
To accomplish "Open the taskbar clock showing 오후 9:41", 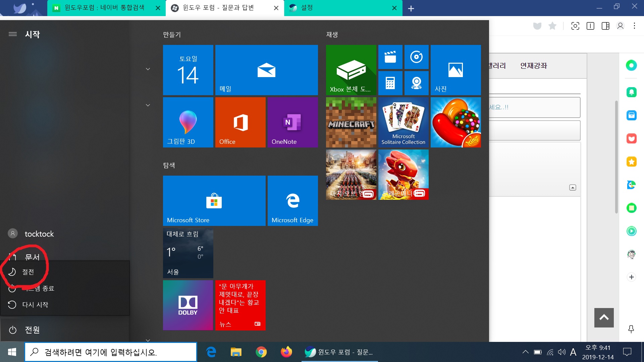I will pos(598,352).
